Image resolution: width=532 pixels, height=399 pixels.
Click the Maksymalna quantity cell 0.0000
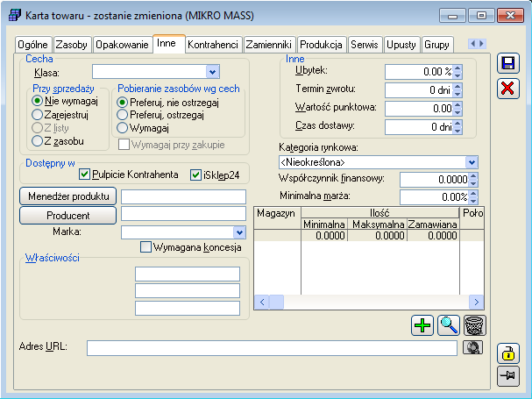tap(377, 236)
